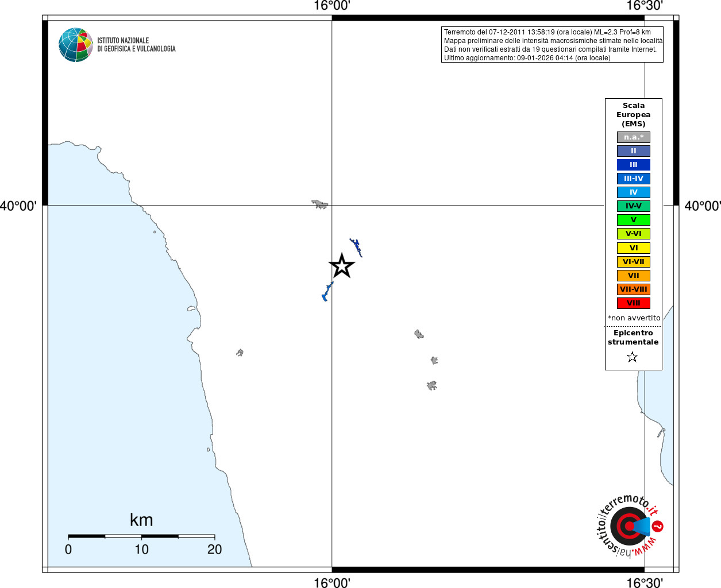Image resolution: width=721 pixels, height=588 pixels.
Task: Click the gray locality near the west coast
Action: coord(240,353)
